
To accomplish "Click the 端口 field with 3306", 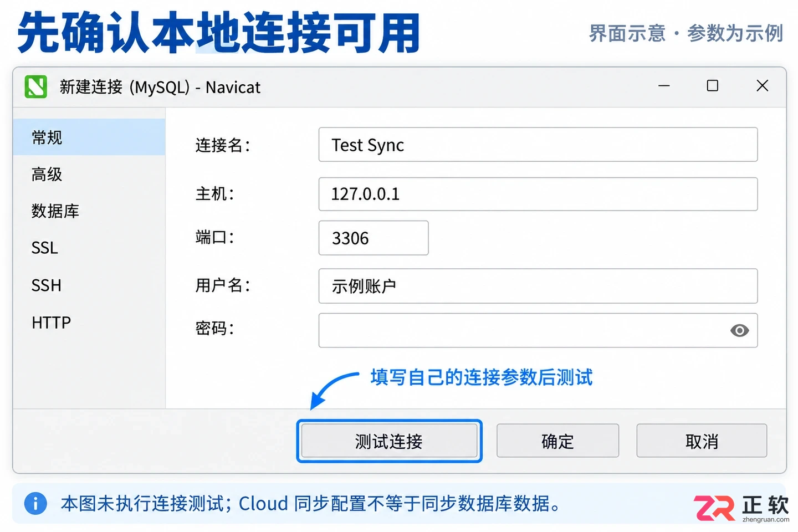I will click(x=374, y=238).
